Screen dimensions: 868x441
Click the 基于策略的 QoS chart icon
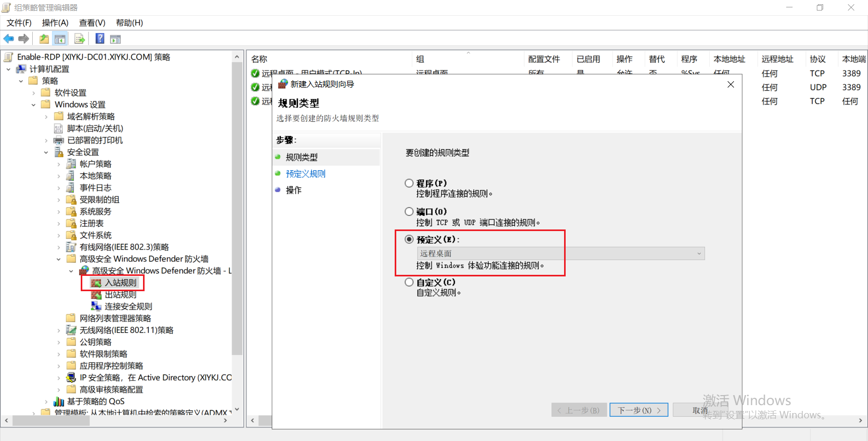[x=59, y=401]
